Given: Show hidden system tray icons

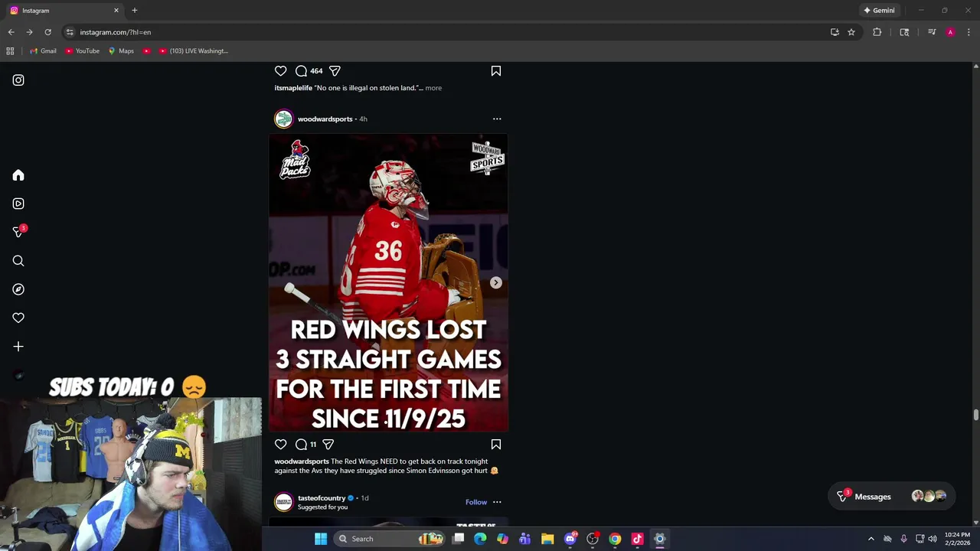Looking at the screenshot, I should tap(871, 539).
